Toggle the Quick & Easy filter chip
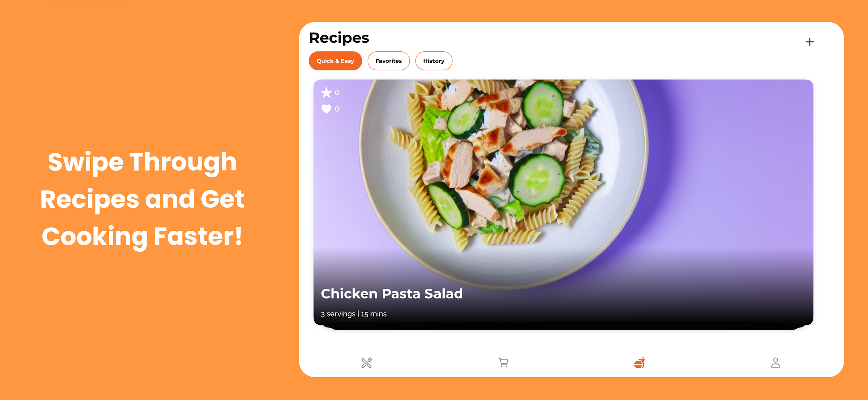This screenshot has width=868, height=400. click(x=335, y=61)
